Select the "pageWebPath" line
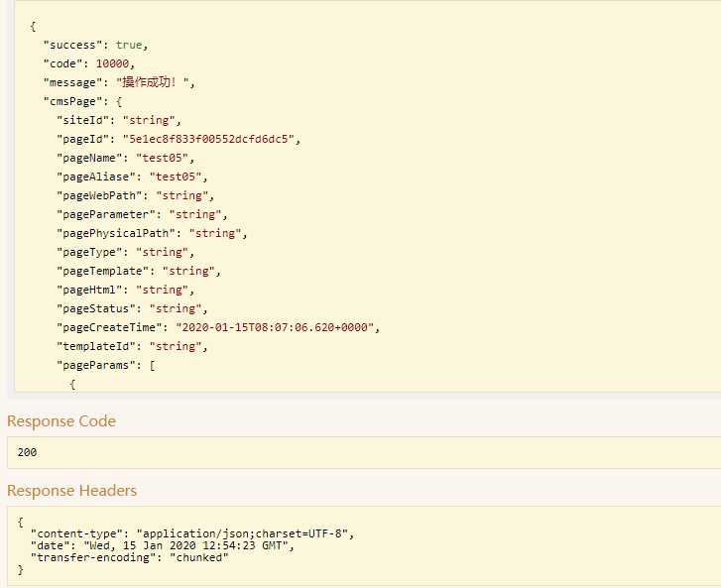721x588 pixels. [136, 196]
